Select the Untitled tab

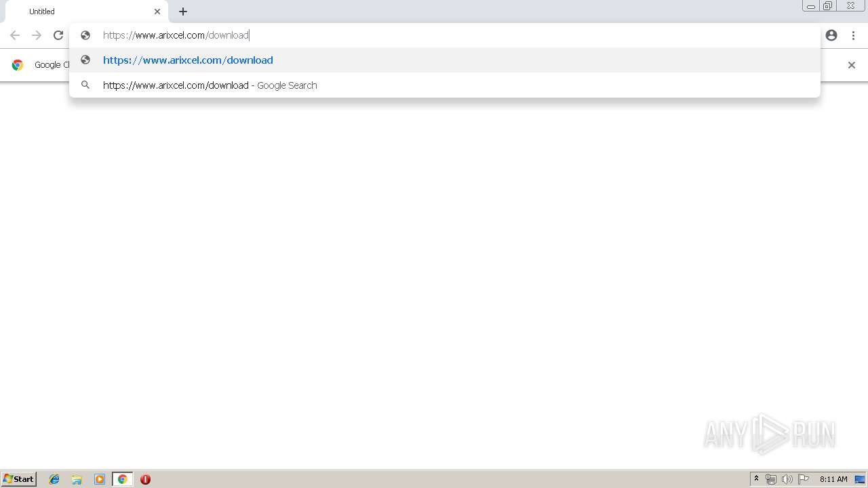87,12
